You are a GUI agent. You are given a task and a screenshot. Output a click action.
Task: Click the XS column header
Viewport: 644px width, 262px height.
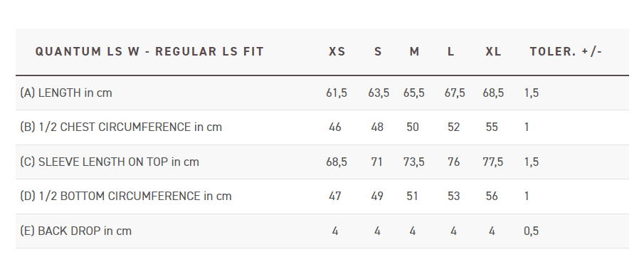[337, 51]
